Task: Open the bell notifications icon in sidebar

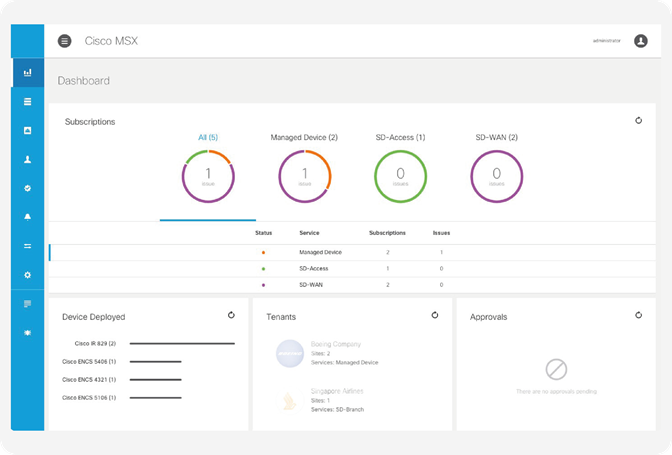Action: (27, 217)
